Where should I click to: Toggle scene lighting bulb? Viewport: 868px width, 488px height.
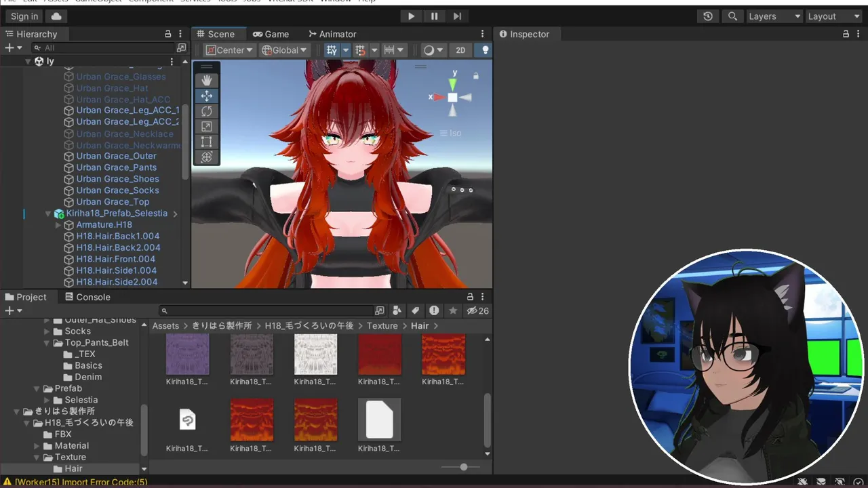point(484,50)
